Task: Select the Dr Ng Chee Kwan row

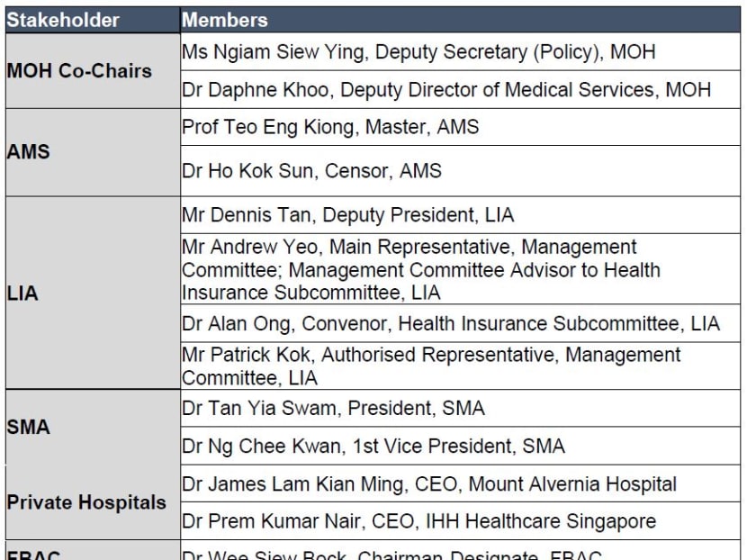Action: point(460,446)
